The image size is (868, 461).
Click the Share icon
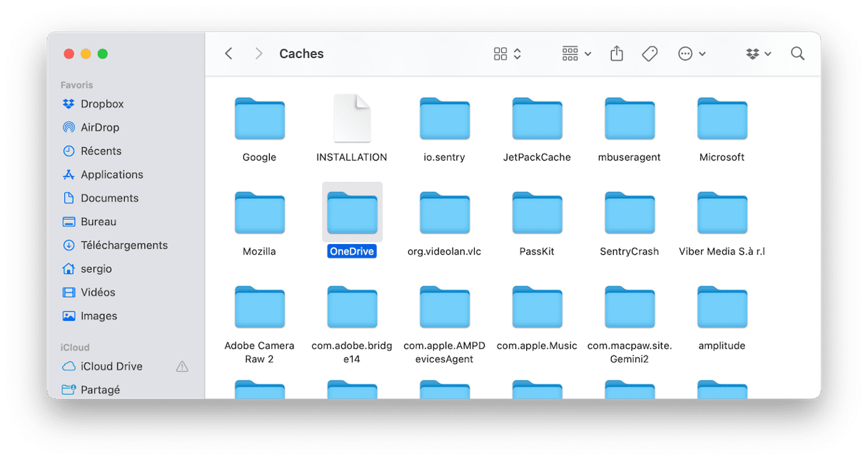point(617,54)
